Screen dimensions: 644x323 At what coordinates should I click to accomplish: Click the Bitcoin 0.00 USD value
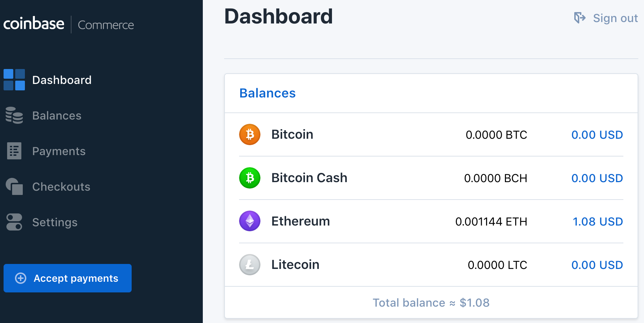coord(597,134)
